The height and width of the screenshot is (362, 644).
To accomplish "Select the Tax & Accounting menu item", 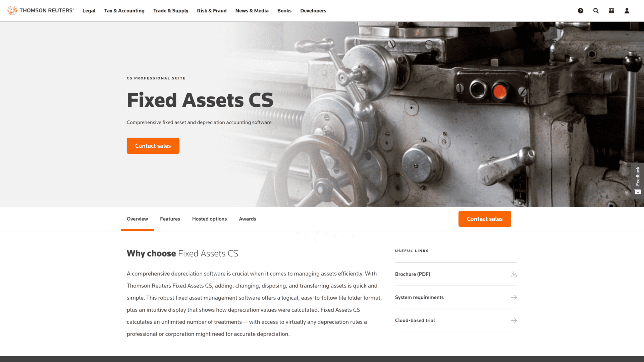I will [124, 11].
